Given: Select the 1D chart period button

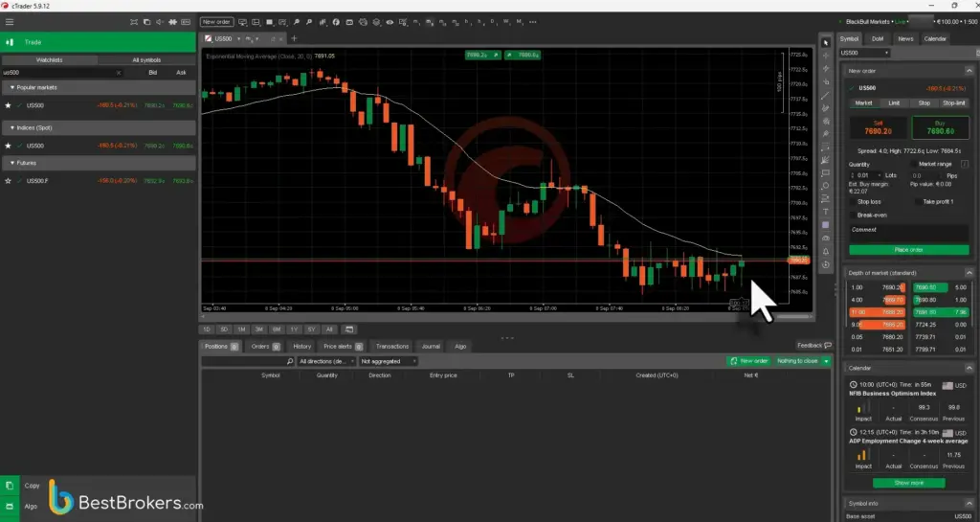Looking at the screenshot, I should 207,329.
